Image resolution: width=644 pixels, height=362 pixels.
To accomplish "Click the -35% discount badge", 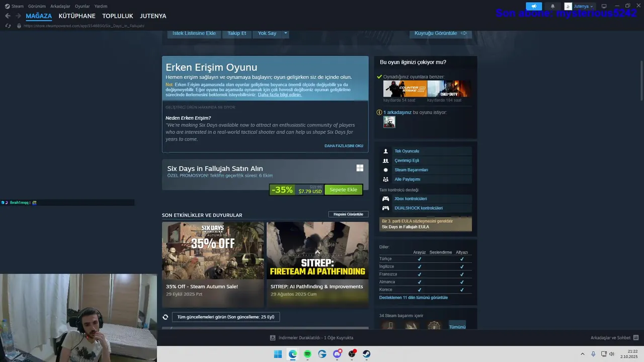I will click(282, 190).
